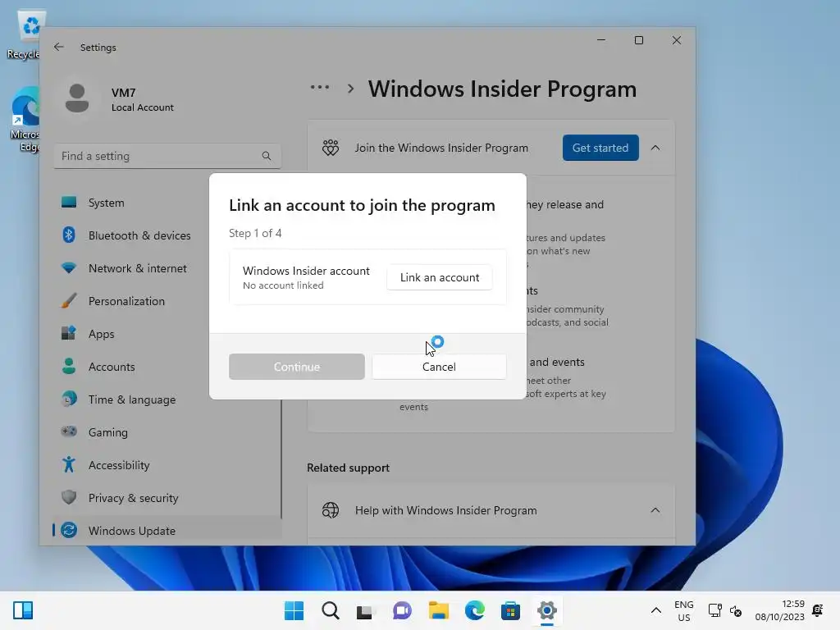
Task: Select Windows Update in sidebar
Action: pos(167,531)
